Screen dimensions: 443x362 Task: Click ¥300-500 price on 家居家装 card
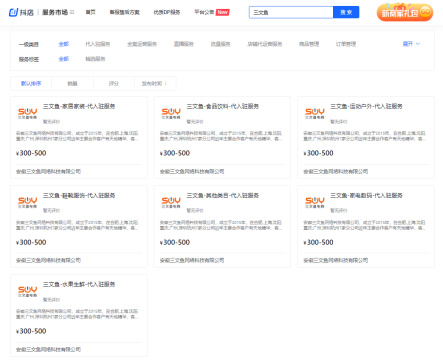tap(31, 153)
